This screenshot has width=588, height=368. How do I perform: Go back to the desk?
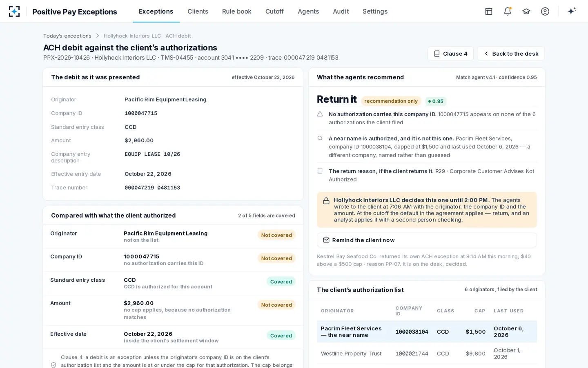tap(511, 54)
